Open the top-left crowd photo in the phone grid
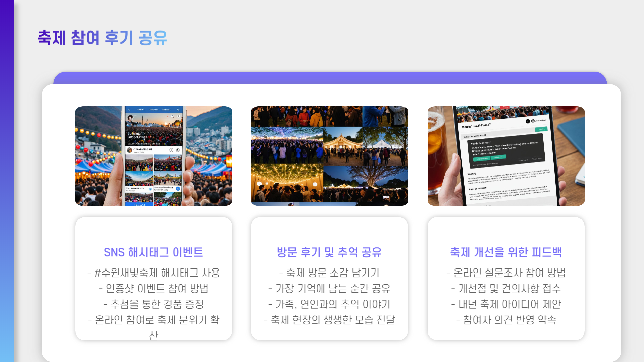 [x=139, y=163]
